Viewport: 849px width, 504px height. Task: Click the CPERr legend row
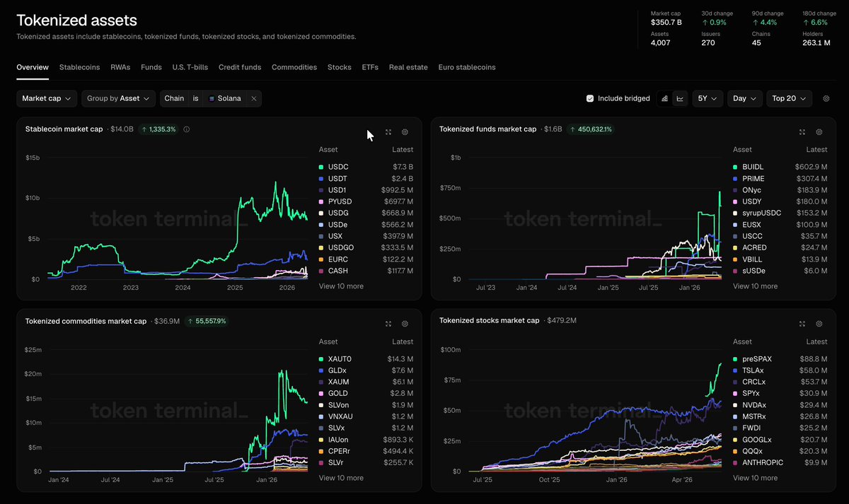(x=366, y=451)
